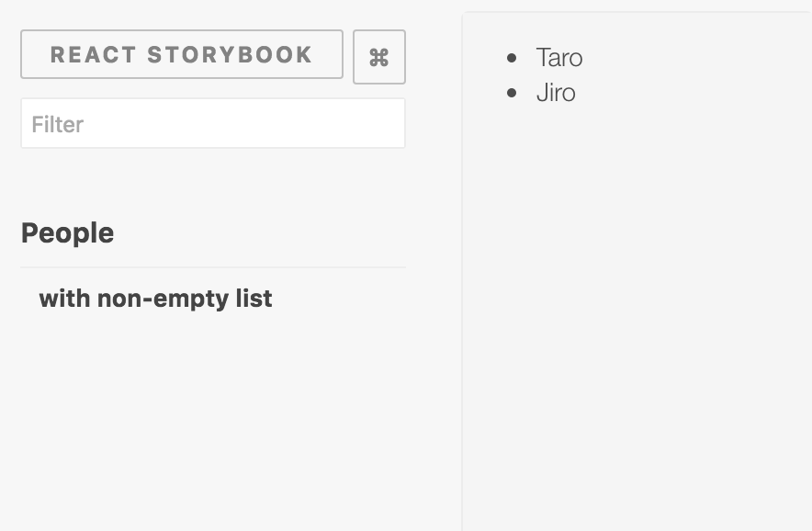
Task: Collapse the People stories group
Action: tap(67, 232)
